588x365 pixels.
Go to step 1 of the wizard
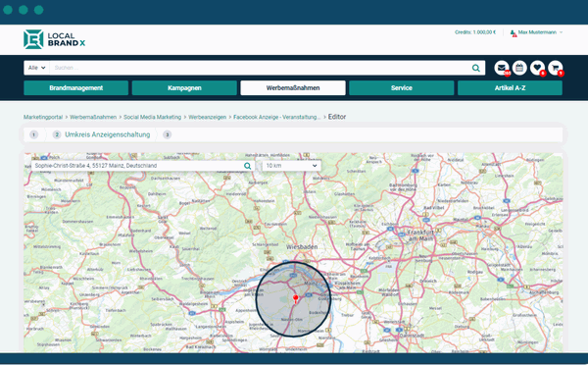33,134
